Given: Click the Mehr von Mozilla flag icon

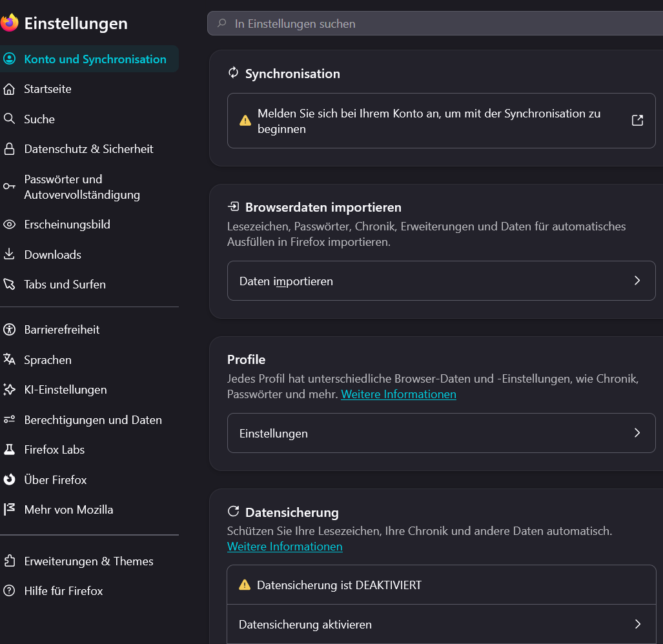Looking at the screenshot, I should [9, 509].
